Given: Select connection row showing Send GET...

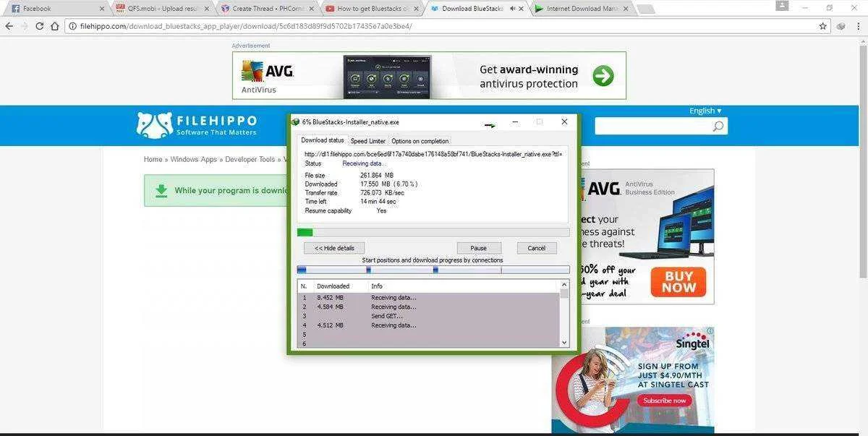Looking at the screenshot, I should pos(428,316).
